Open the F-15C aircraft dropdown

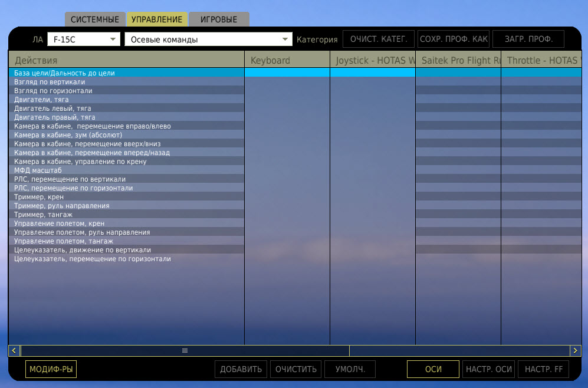[84, 40]
